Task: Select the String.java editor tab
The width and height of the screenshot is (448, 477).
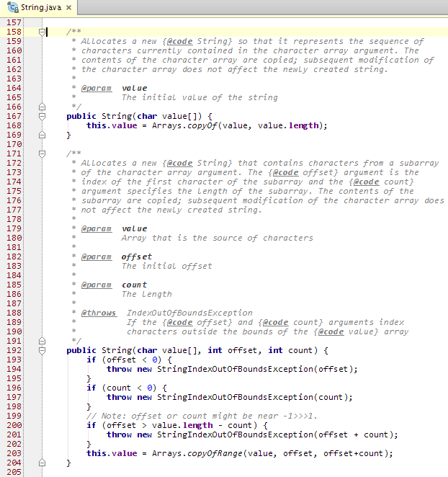Action: (38, 8)
